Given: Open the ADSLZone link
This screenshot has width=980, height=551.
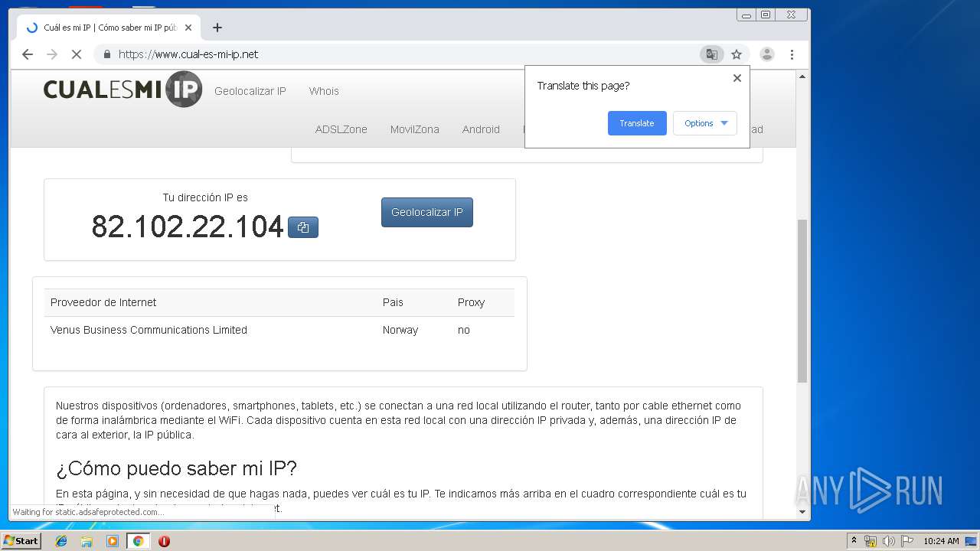Looking at the screenshot, I should [x=341, y=129].
